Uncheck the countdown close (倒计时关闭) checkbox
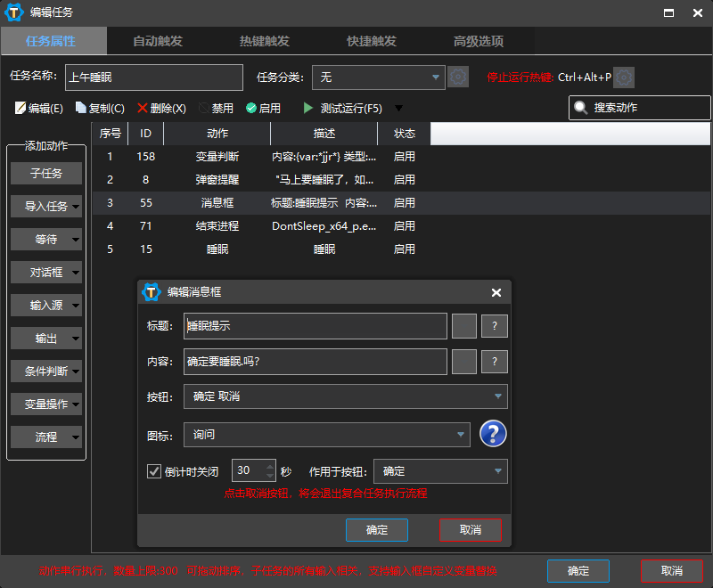713x588 pixels. point(154,471)
